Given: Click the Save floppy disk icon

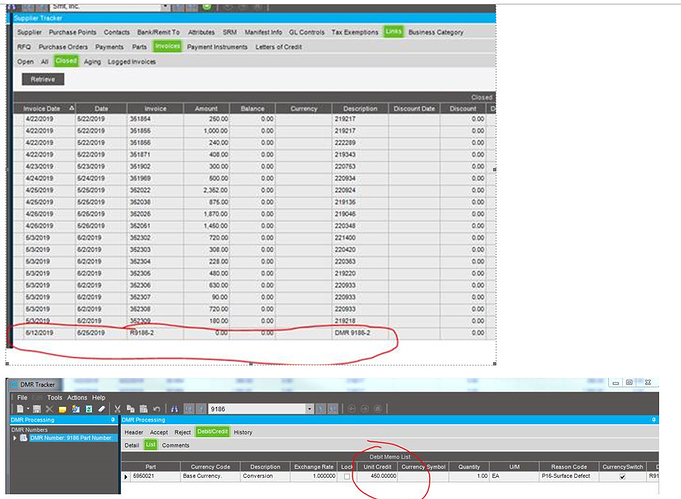Looking at the screenshot, I should (37, 409).
